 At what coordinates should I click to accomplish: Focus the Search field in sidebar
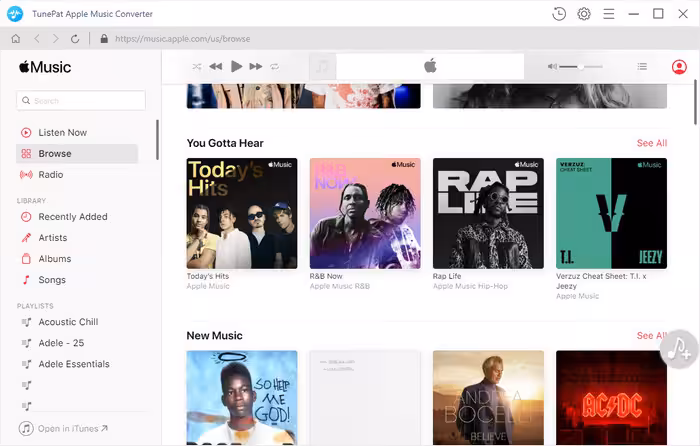[x=81, y=100]
